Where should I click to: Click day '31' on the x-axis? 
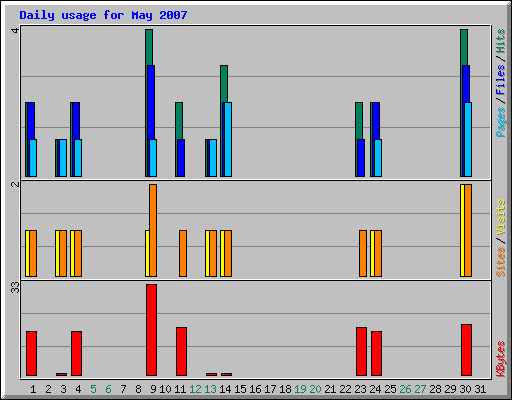480,389
